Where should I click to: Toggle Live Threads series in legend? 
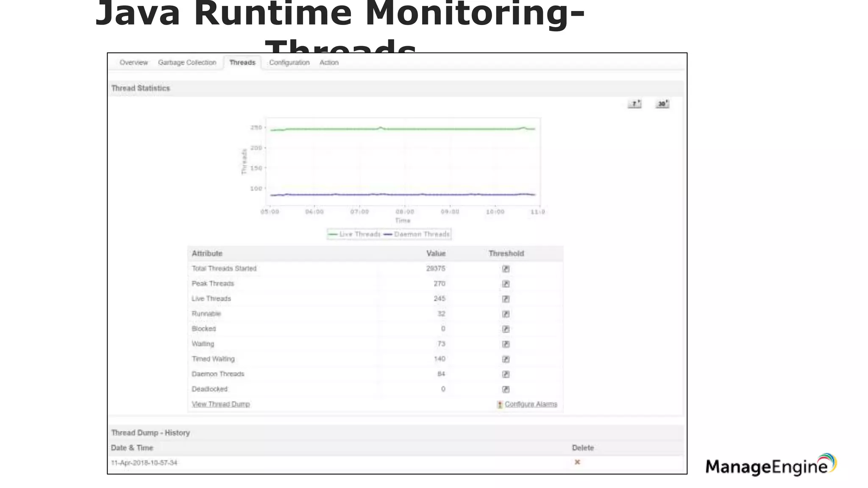click(x=354, y=234)
